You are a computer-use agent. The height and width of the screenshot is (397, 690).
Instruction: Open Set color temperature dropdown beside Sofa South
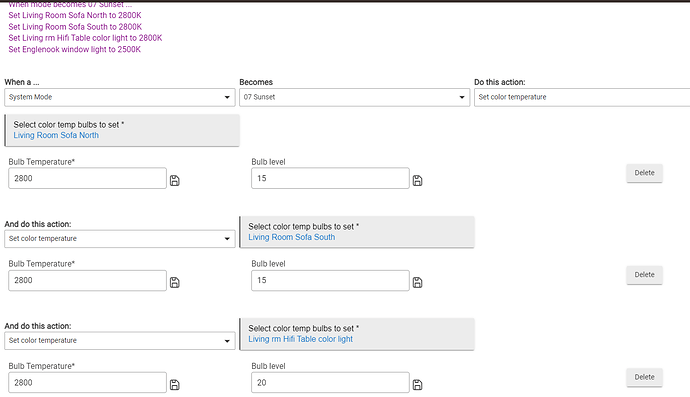coord(120,239)
